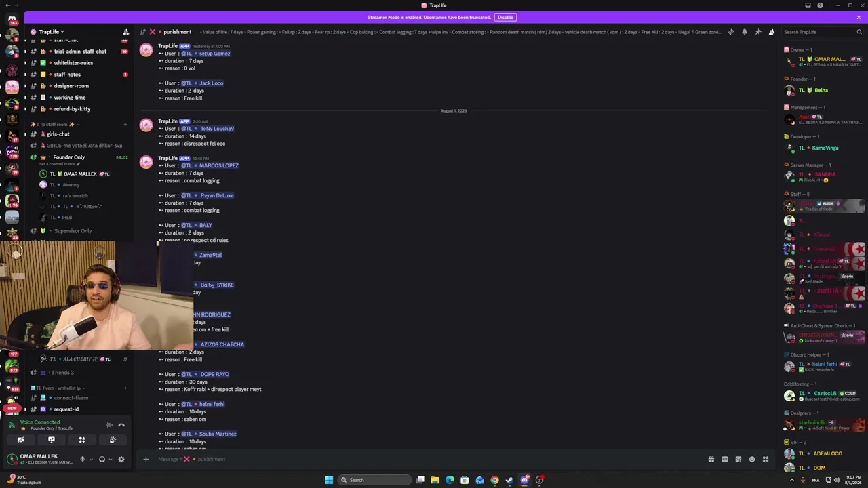Open the @TL ToNy Loucha9 mention
The image size is (868, 488).
[208, 129]
